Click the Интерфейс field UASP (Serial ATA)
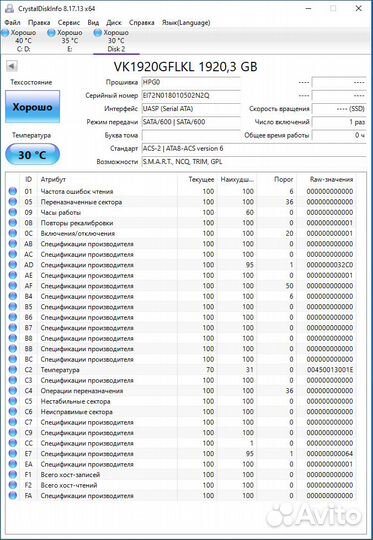 click(191, 109)
